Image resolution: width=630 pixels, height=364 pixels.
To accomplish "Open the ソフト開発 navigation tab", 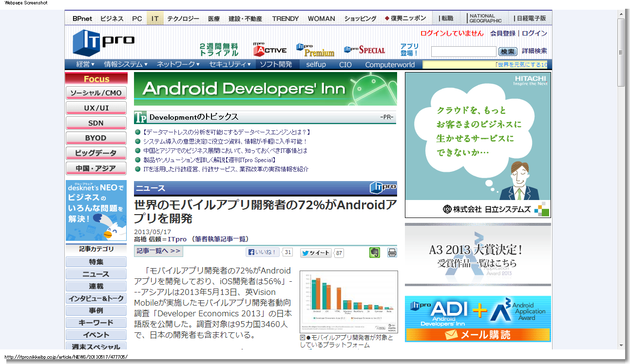I will pos(276,64).
